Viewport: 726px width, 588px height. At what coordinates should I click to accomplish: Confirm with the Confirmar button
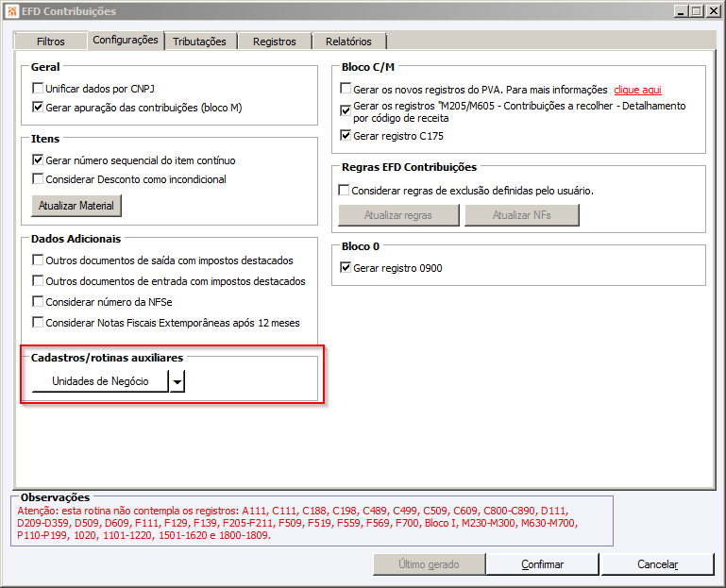tap(542, 564)
